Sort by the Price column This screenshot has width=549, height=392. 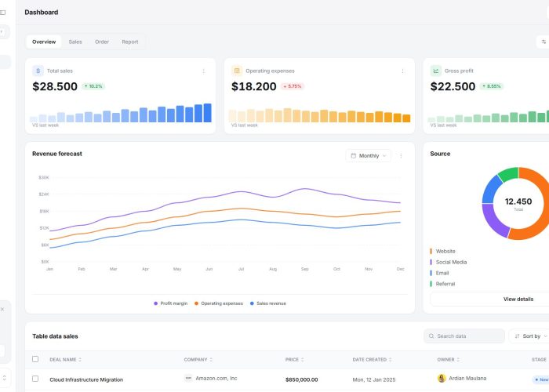point(294,359)
